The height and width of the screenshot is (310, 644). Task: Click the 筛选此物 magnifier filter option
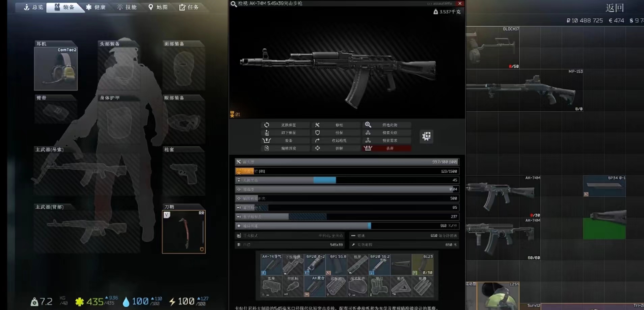tap(387, 125)
